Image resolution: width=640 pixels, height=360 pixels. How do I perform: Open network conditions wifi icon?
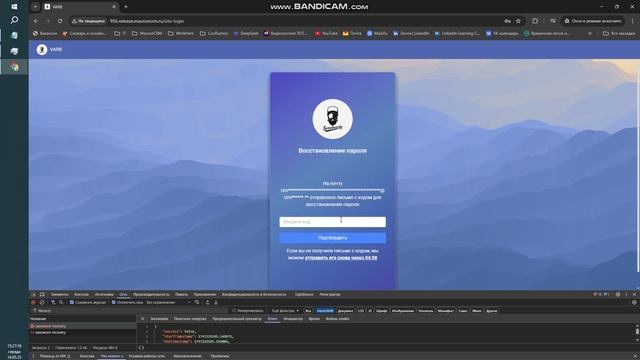pyautogui.click(x=197, y=302)
